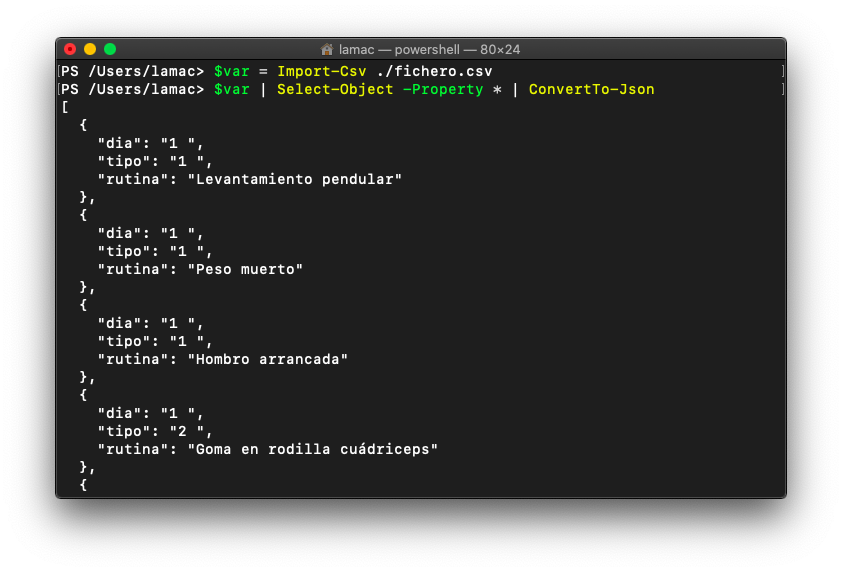Click the red close window button
Image resolution: width=842 pixels, height=572 pixels.
click(x=70, y=49)
